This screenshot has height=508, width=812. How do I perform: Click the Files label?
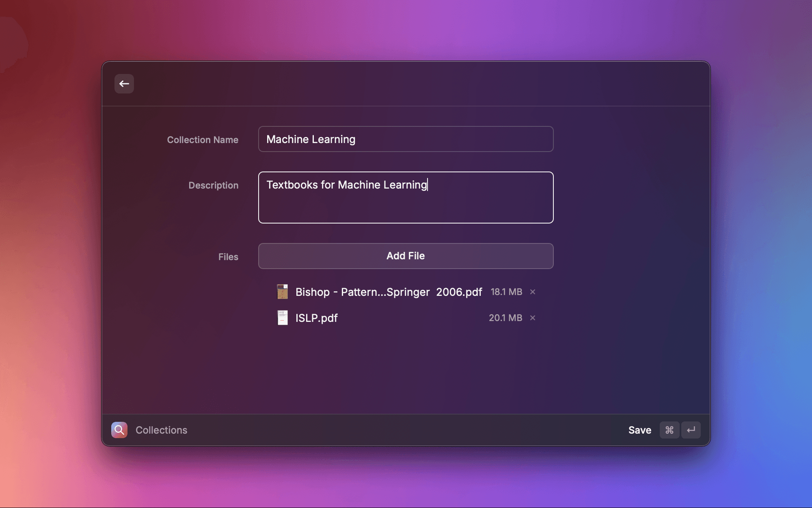click(x=228, y=257)
